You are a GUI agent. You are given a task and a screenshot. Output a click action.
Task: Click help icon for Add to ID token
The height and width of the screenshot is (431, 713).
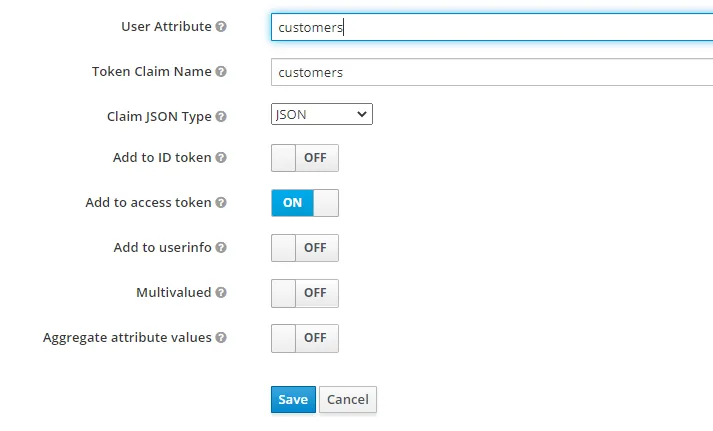(221, 158)
